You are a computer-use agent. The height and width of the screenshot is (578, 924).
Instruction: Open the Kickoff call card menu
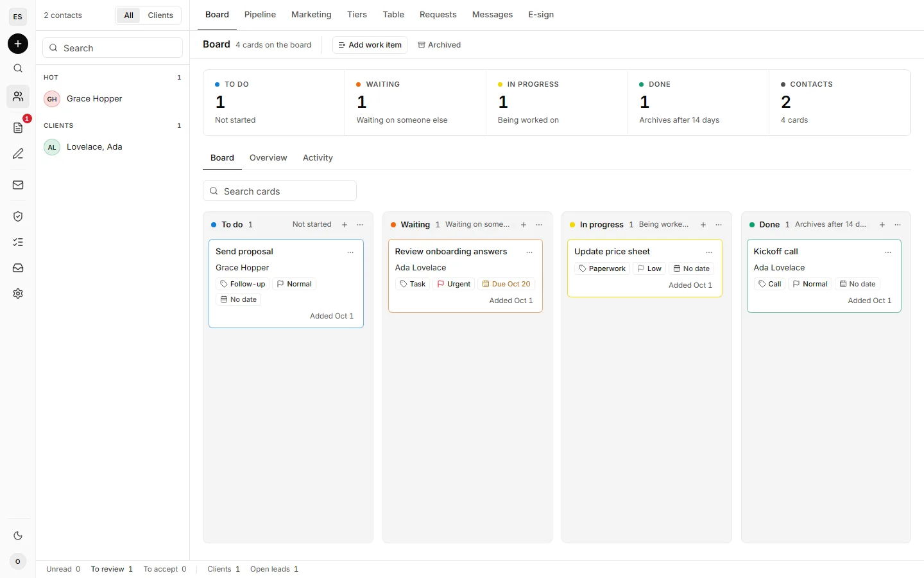[888, 252]
